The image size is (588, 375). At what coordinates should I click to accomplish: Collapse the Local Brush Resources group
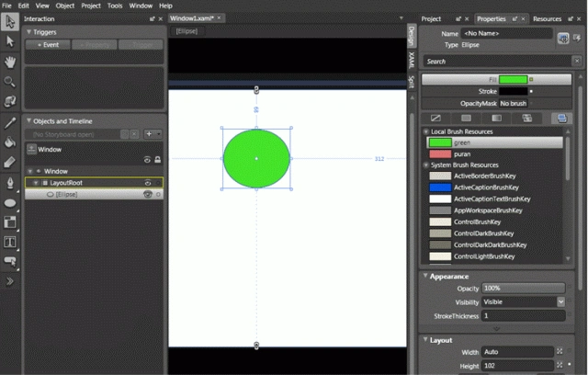[426, 131]
